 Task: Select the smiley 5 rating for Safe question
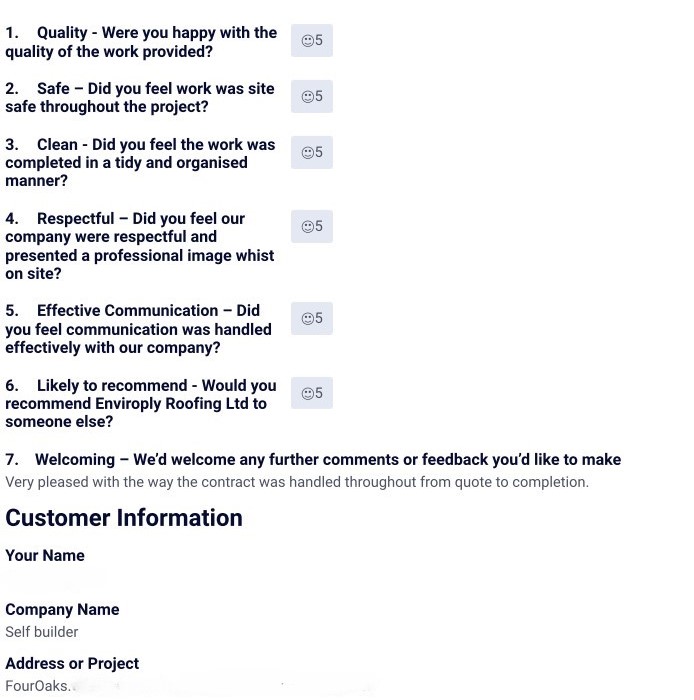[312, 97]
